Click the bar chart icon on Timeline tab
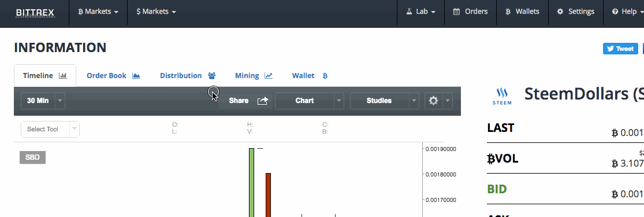The height and width of the screenshot is (217, 644). (x=63, y=76)
